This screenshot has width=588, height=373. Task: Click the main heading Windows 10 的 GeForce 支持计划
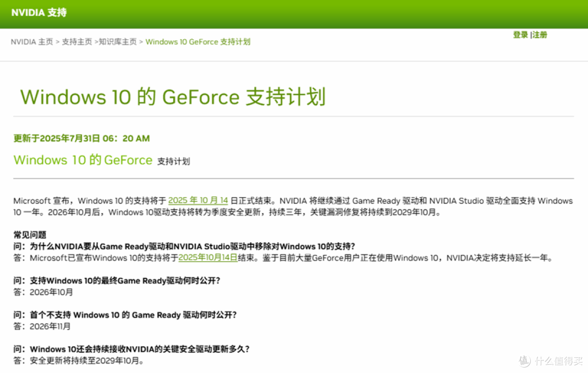[173, 97]
